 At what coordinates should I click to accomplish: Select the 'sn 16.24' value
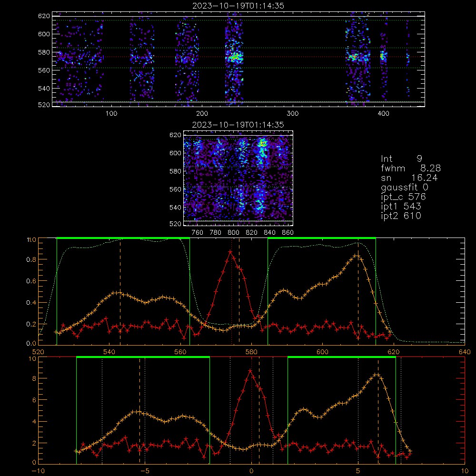coord(409,178)
